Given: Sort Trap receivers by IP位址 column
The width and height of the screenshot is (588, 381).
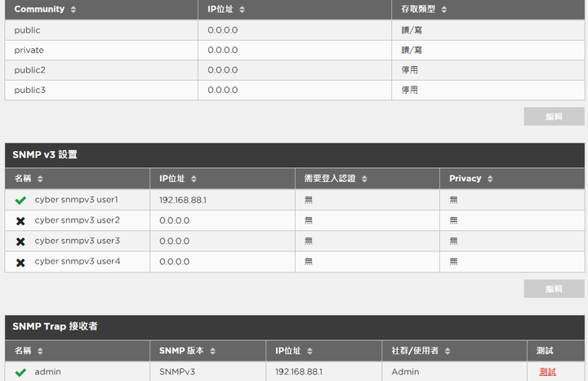Looking at the screenshot, I should [x=310, y=351].
